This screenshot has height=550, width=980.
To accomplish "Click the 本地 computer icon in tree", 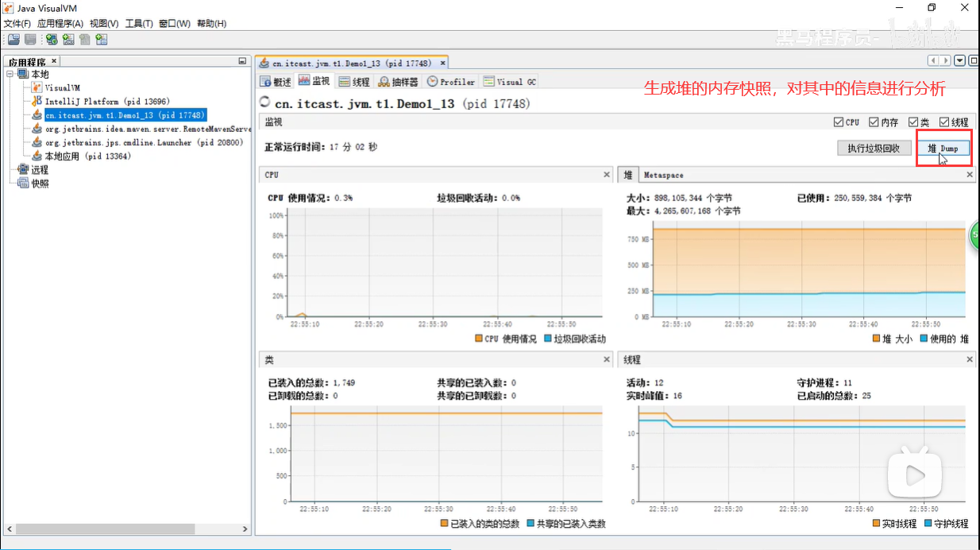I will (x=23, y=74).
